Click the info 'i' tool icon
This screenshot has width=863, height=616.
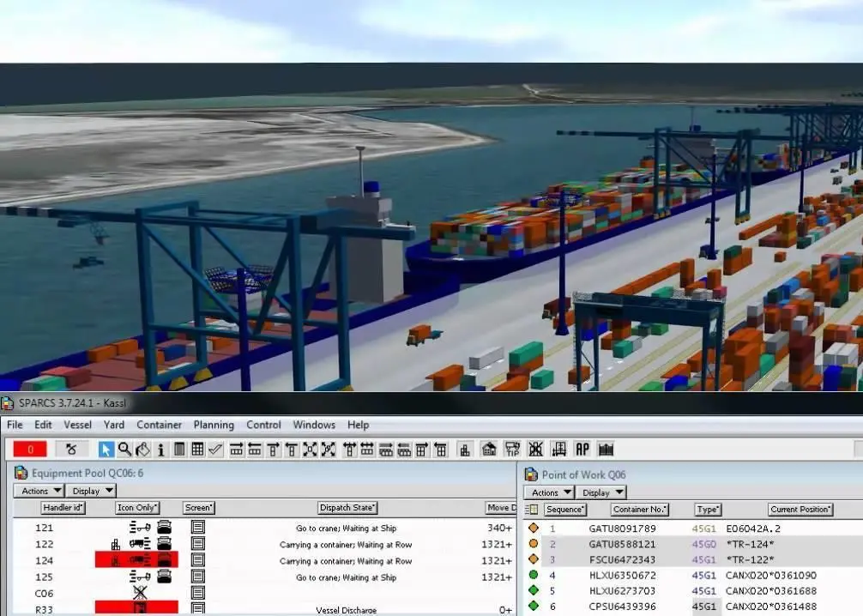[x=160, y=450]
